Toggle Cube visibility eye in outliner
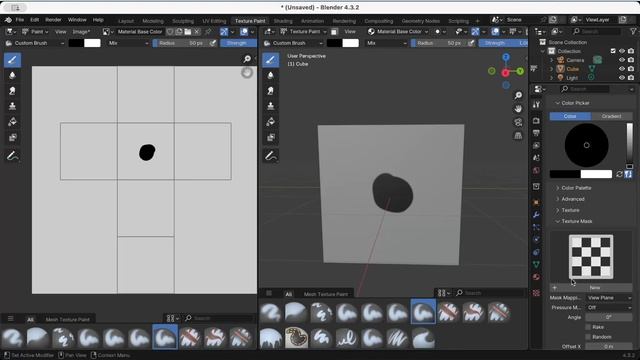640x360 pixels. (x=622, y=69)
